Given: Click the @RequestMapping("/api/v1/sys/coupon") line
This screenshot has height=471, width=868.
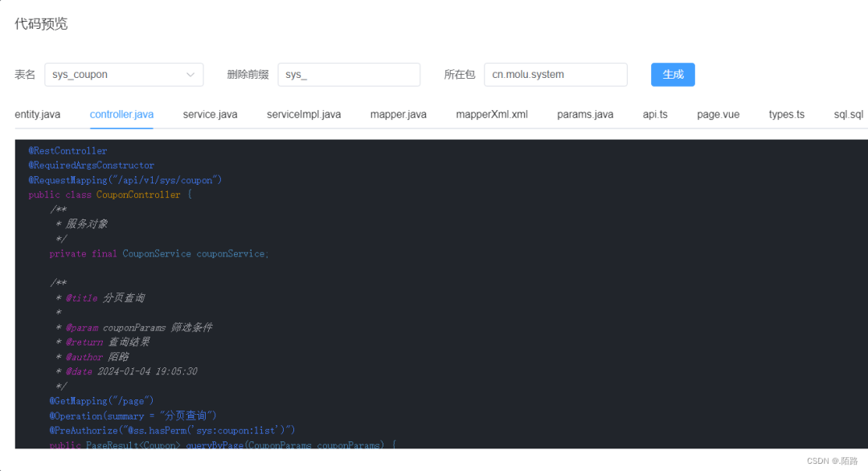Looking at the screenshot, I should (125, 180).
